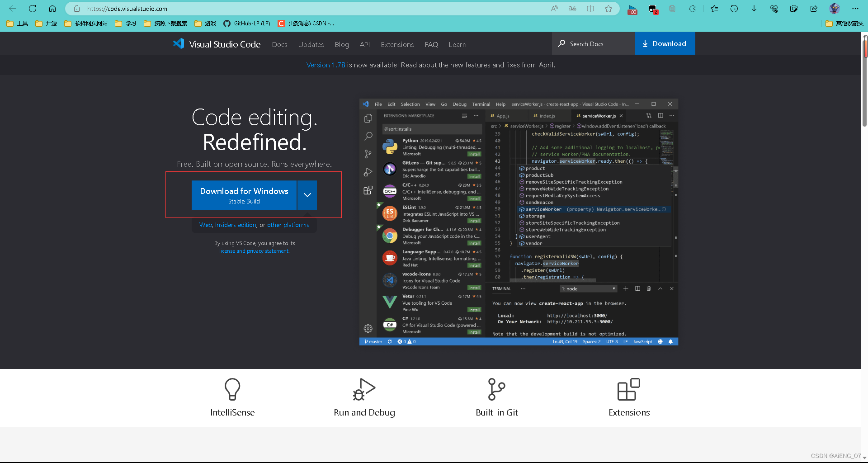Open the Extensions navigation item
Screen dimensions: 868x463
click(x=397, y=44)
